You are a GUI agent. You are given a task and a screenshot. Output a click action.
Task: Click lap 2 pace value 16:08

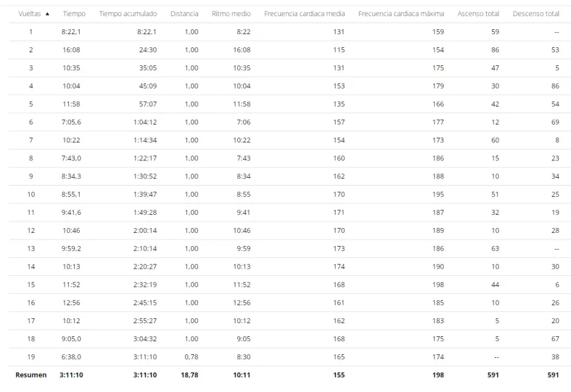pos(241,50)
